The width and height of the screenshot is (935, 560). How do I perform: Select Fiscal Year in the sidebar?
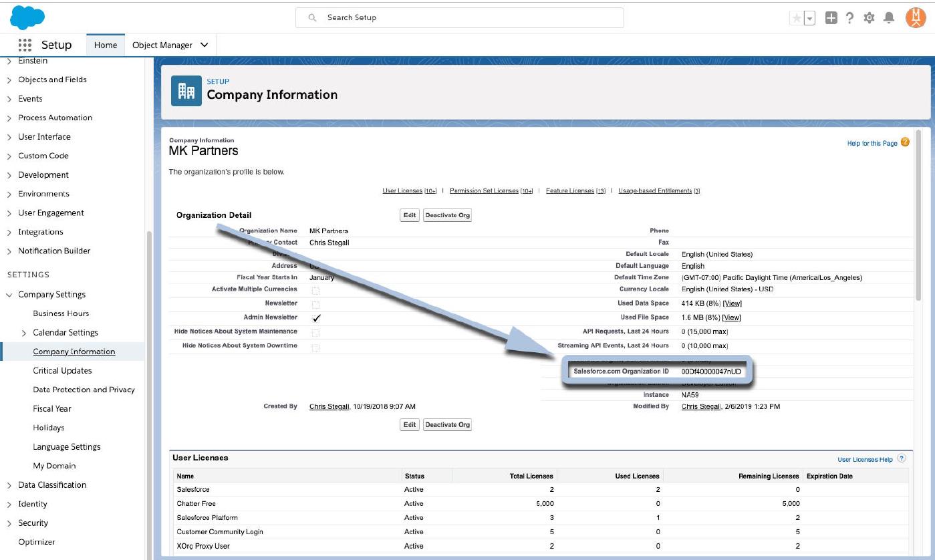click(52, 409)
